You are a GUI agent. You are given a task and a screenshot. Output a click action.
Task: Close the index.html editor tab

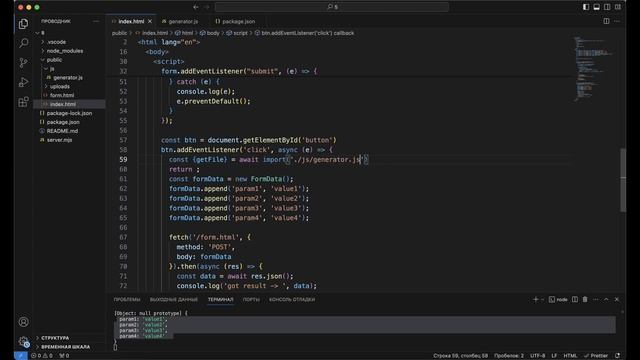[150, 21]
